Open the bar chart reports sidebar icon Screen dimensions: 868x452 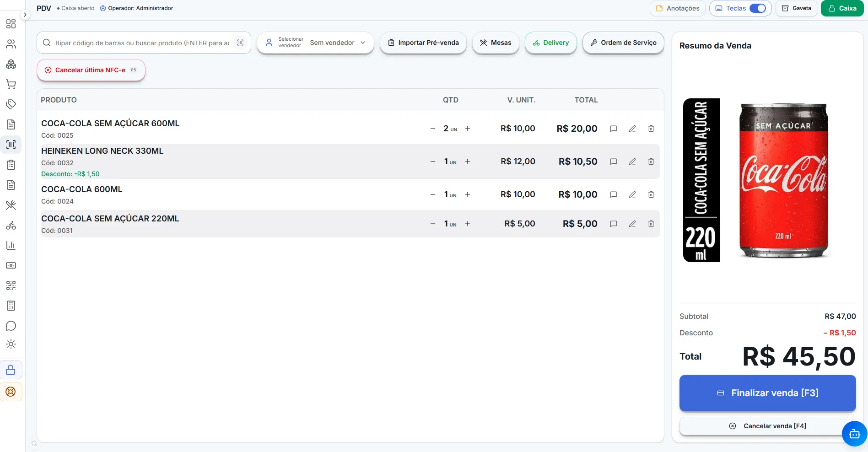pyautogui.click(x=11, y=245)
